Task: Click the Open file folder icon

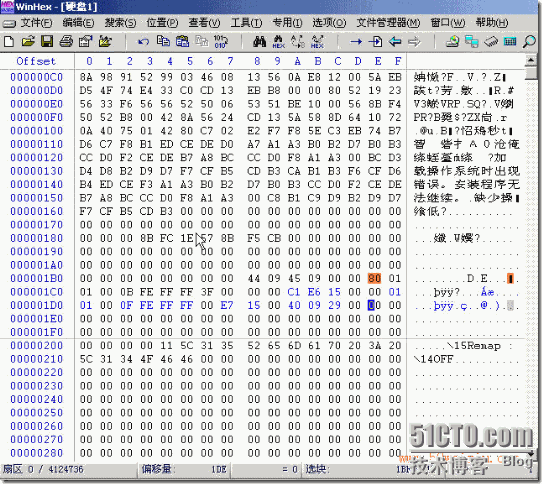Action: pyautogui.click(x=28, y=42)
